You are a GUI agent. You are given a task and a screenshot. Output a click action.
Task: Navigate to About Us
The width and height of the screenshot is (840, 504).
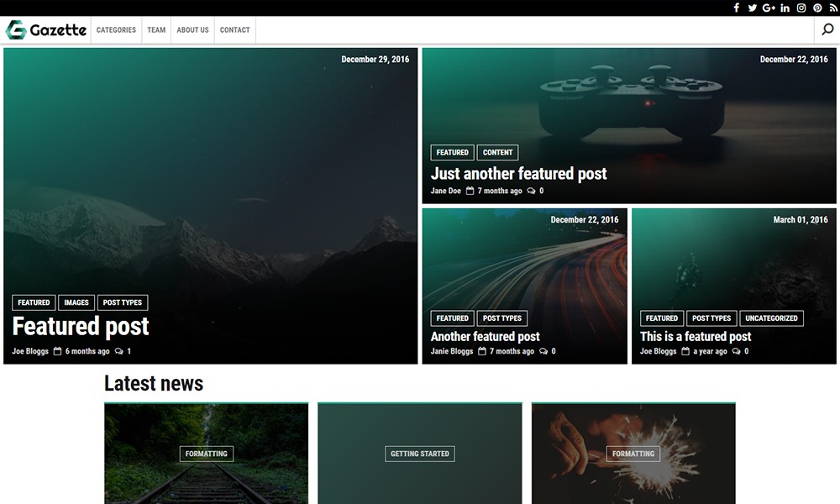192,30
